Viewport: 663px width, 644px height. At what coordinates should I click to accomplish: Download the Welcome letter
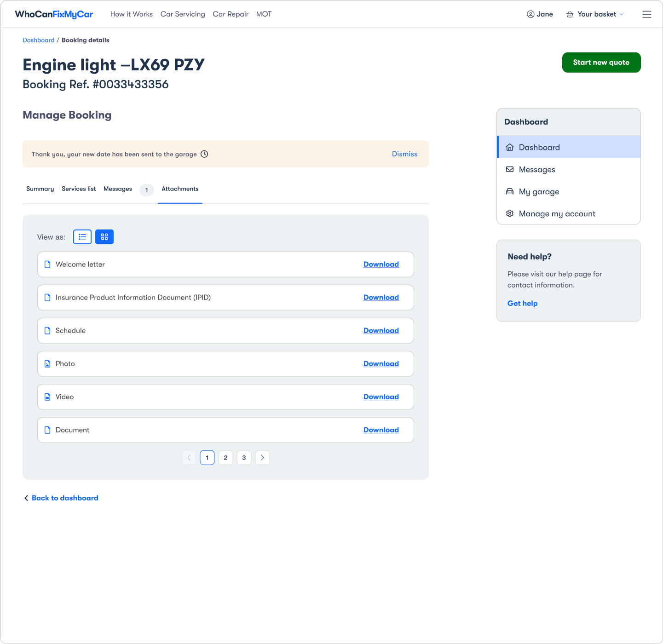(381, 264)
